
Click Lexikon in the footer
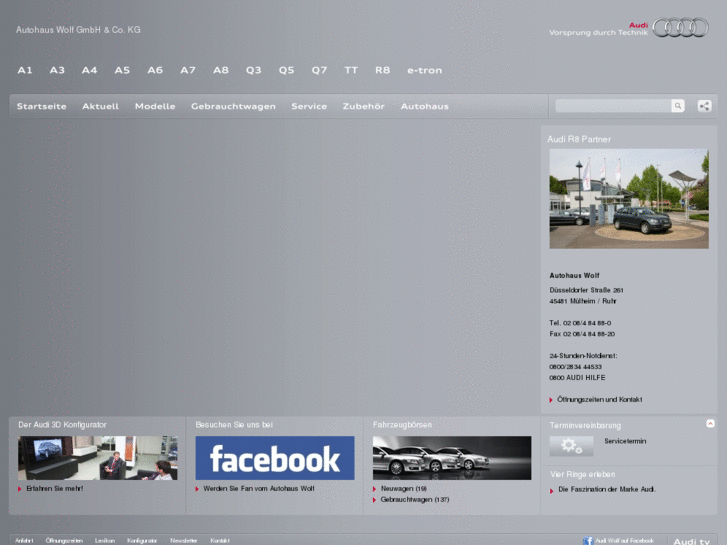[105, 541]
